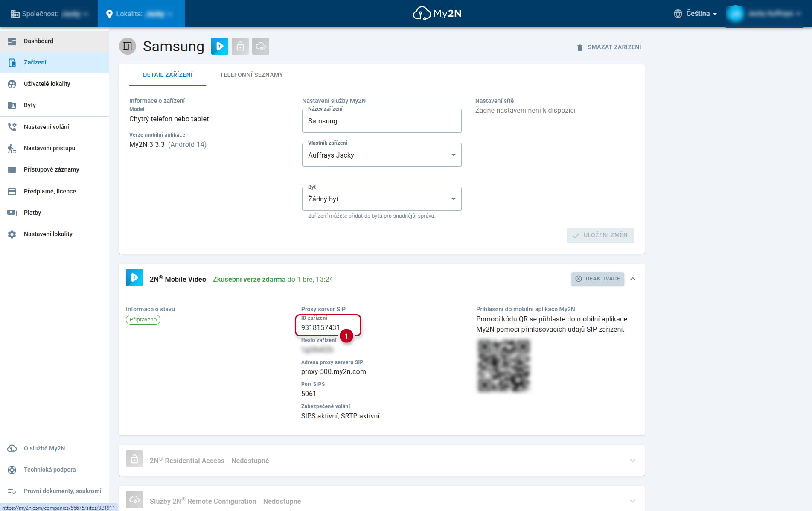This screenshot has width=812, height=511.
Task: Click the SIPS port value 5061
Action: [x=309, y=394]
